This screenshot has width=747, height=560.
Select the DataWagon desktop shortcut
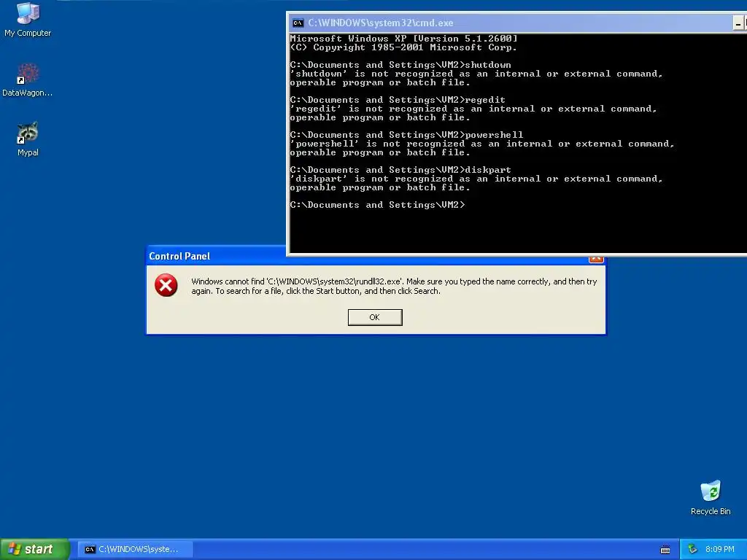tap(28, 79)
